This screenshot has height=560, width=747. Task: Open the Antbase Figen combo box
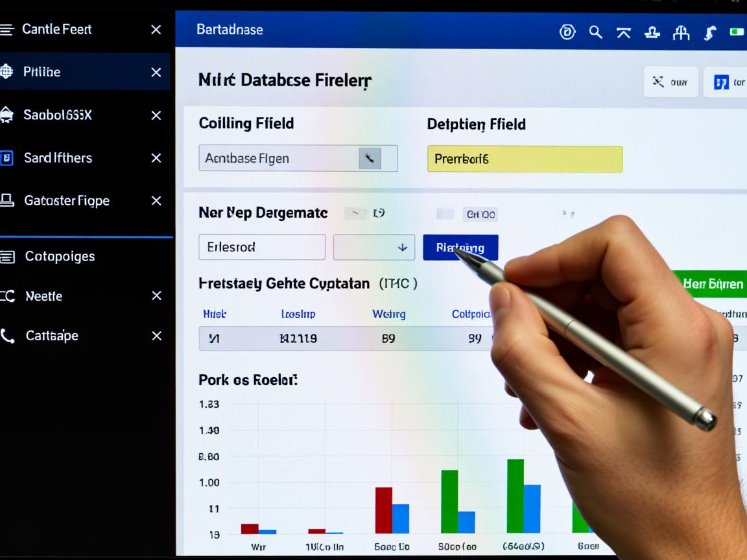point(298,158)
